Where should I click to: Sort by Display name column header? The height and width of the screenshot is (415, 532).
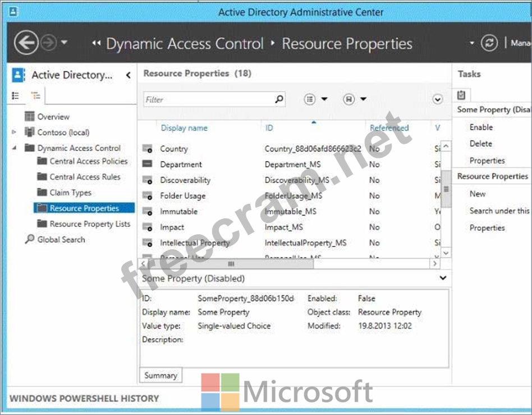[x=184, y=128]
